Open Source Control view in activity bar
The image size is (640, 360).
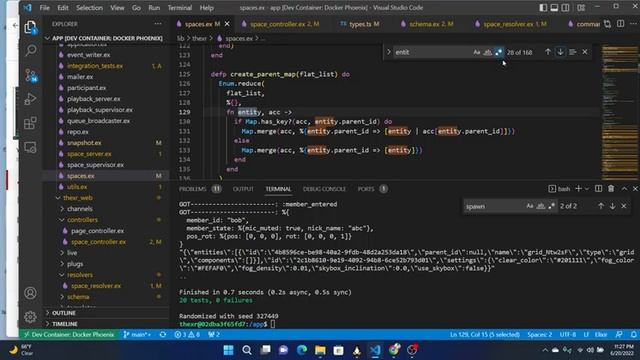coord(30,76)
